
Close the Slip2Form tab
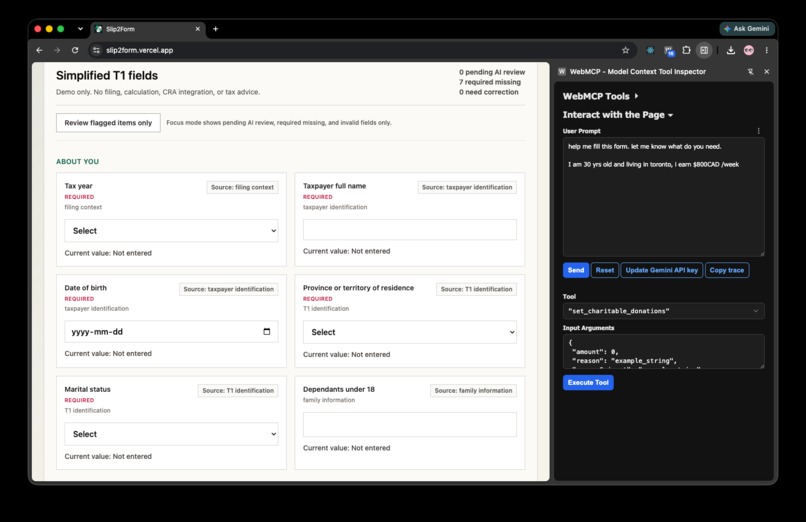[x=197, y=29]
